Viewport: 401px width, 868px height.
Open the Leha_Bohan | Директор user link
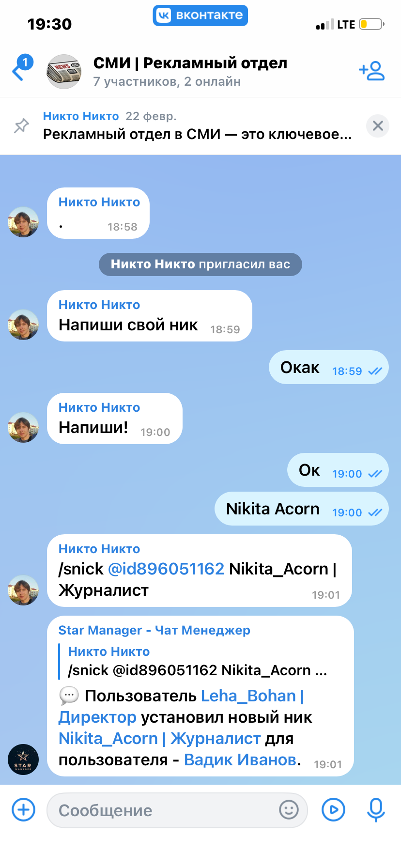(181, 706)
